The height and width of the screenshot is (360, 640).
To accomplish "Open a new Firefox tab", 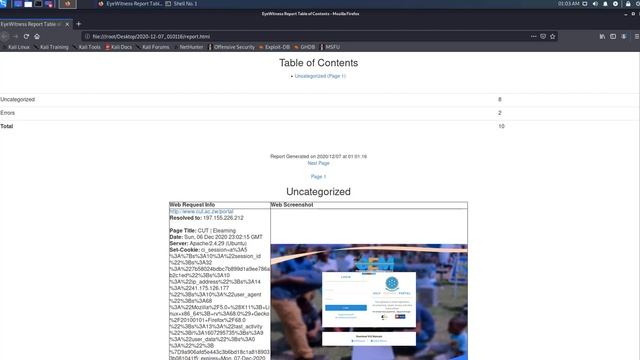I will pyautogui.click(x=79, y=24).
